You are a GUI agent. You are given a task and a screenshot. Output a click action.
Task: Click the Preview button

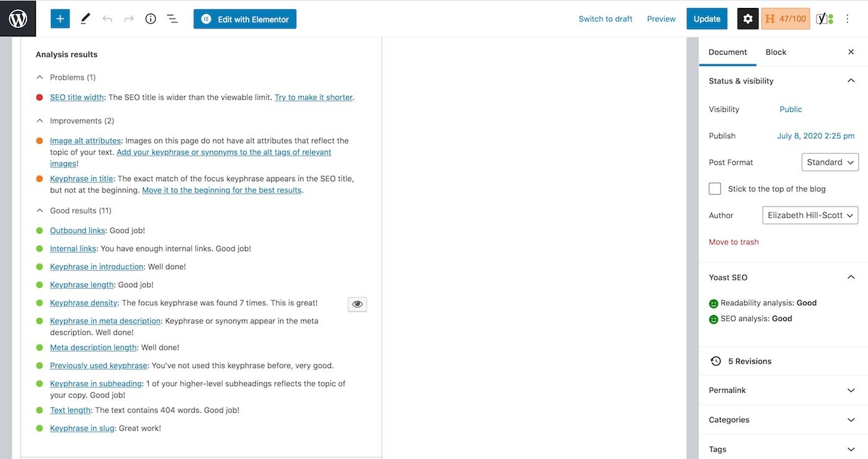point(661,19)
